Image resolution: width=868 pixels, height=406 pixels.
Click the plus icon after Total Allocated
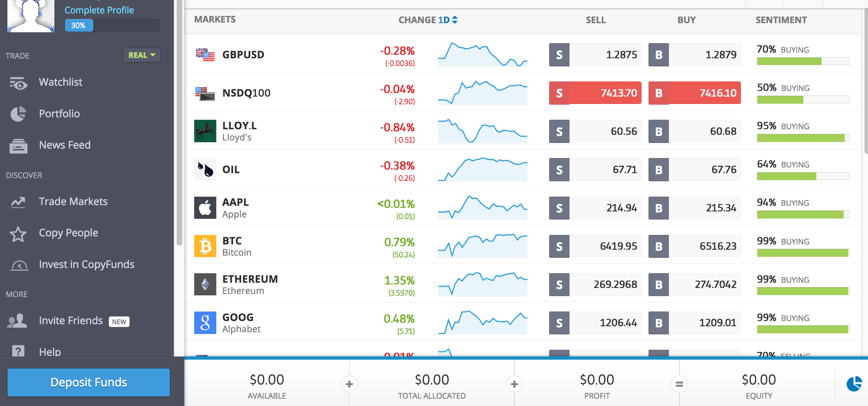tap(514, 384)
